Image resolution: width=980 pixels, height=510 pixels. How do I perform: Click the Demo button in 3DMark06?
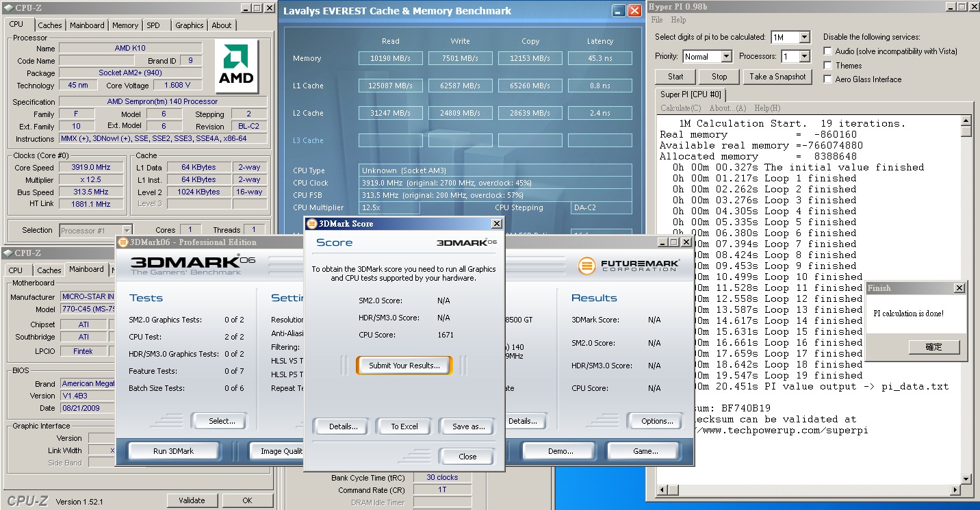[x=560, y=451]
